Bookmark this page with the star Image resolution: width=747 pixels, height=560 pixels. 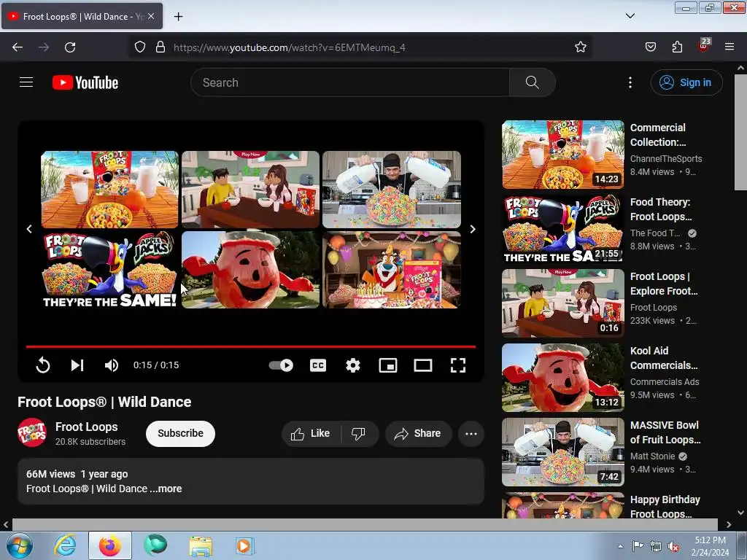tap(580, 47)
